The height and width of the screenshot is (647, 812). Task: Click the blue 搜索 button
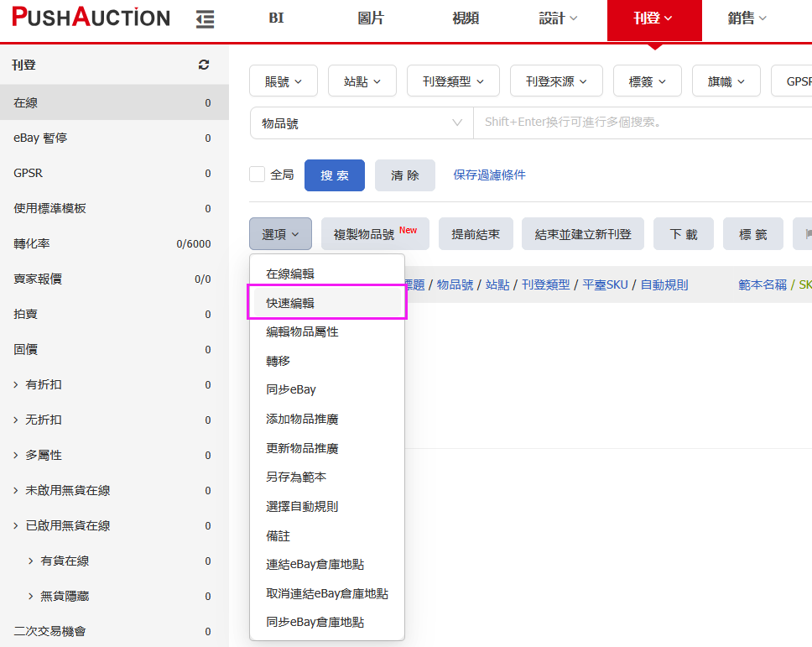pos(335,175)
